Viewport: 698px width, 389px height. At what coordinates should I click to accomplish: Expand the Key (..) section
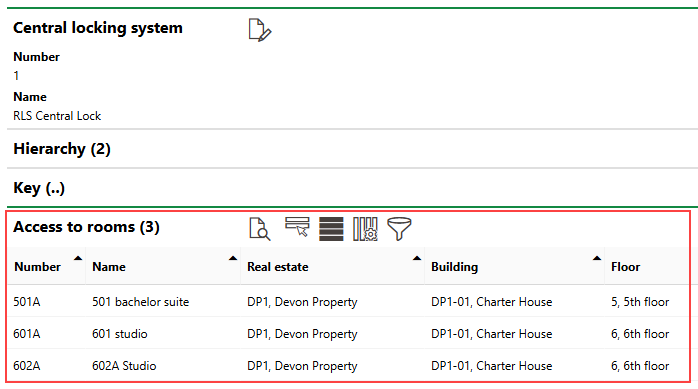[x=39, y=188]
